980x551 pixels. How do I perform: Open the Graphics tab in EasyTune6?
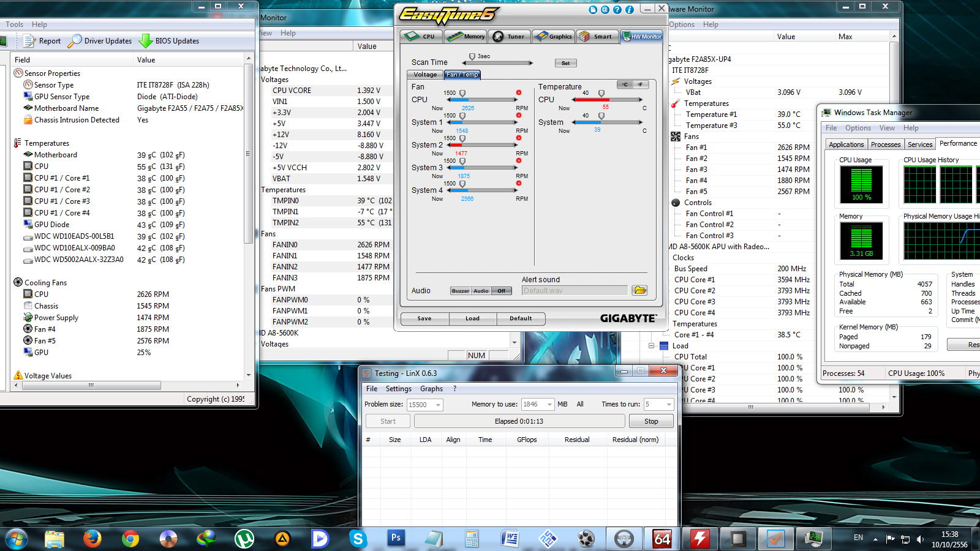click(x=554, y=37)
